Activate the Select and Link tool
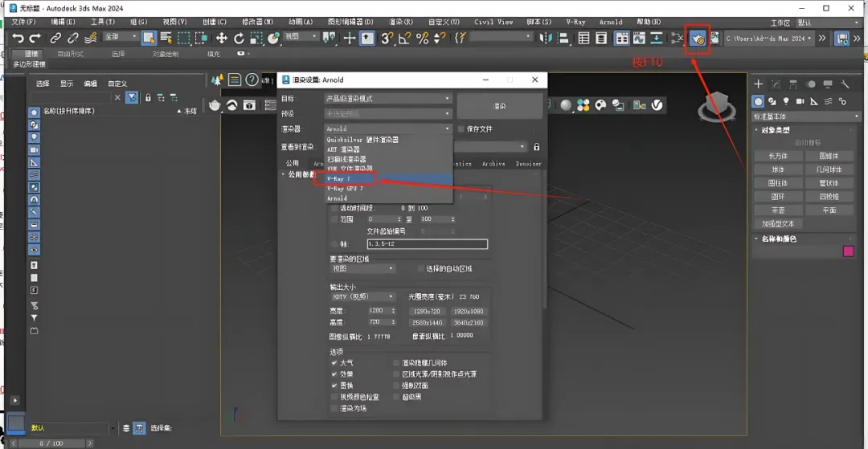 (55, 39)
